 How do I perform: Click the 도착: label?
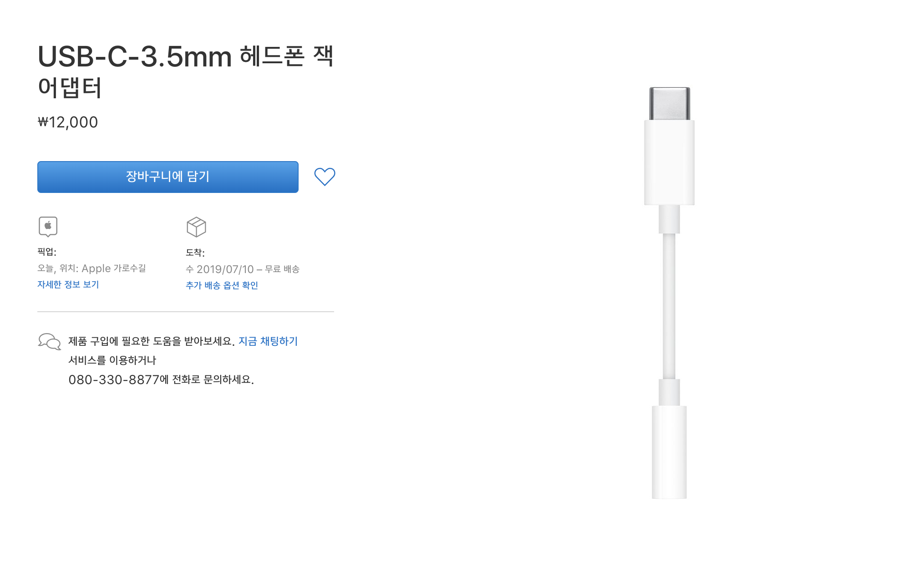point(195,253)
